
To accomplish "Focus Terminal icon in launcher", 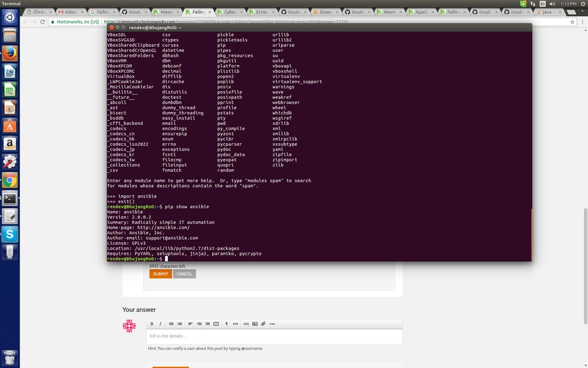I will click(10, 198).
